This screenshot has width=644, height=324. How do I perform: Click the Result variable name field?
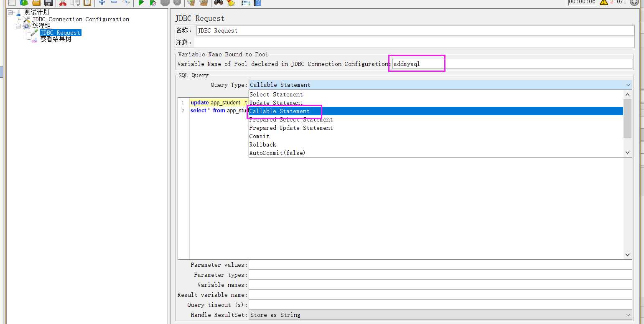click(440, 295)
